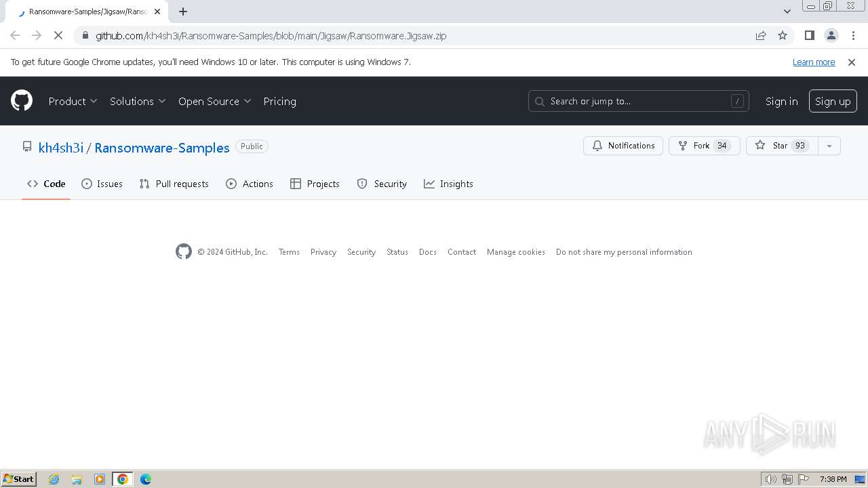This screenshot has height=488, width=868.
Task: View the Insights tab
Action: pyautogui.click(x=448, y=184)
